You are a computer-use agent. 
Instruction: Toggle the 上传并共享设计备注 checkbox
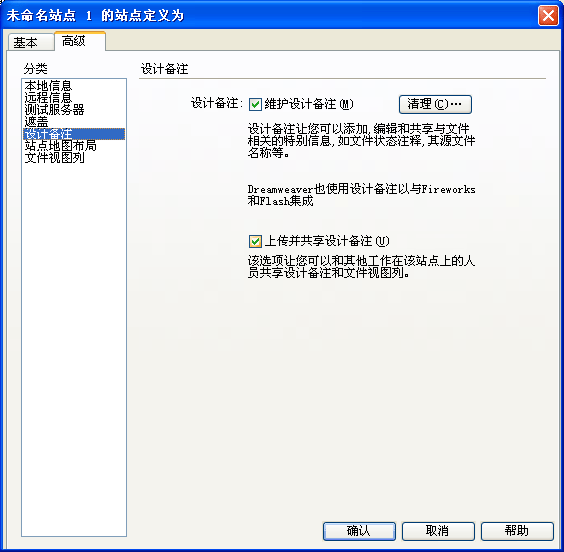pos(255,241)
